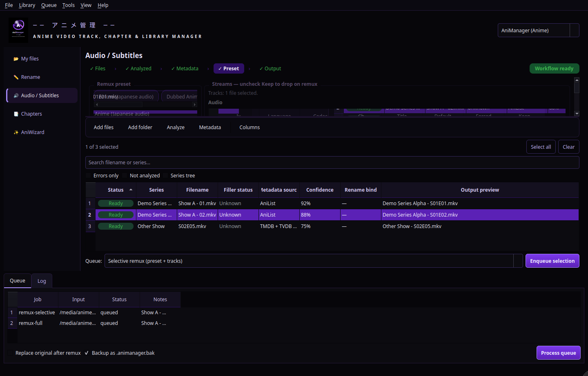Click Demo Series Alpha - S01E01.mkv output preview
Viewport: 588px width, 376px height.
click(480, 204)
